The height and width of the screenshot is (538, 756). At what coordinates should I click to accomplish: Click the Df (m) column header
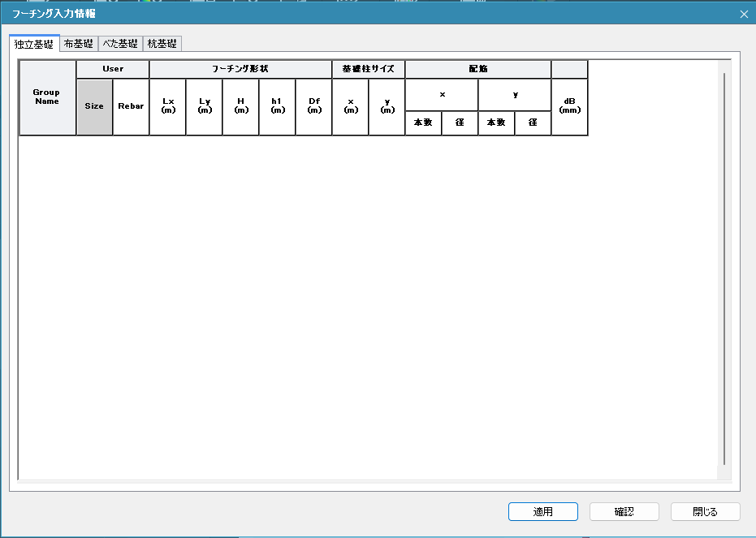click(x=314, y=107)
